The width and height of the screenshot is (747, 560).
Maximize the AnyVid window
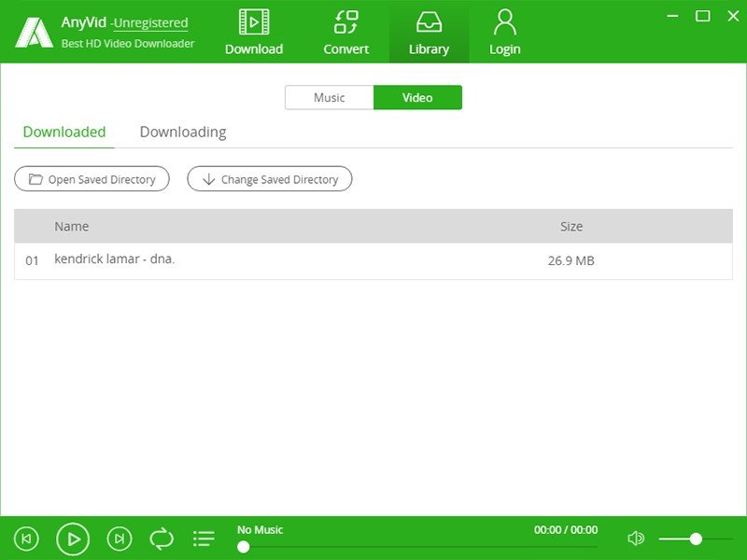point(703,16)
